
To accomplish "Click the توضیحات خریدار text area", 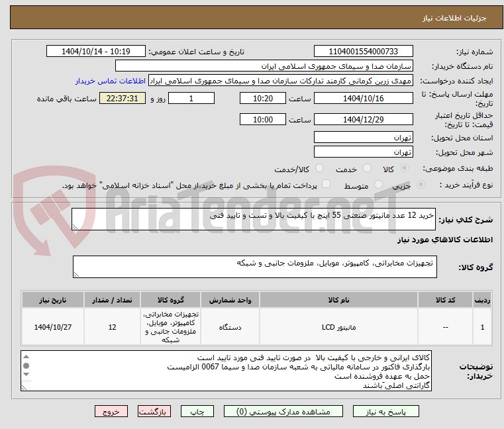I will pos(226,371).
